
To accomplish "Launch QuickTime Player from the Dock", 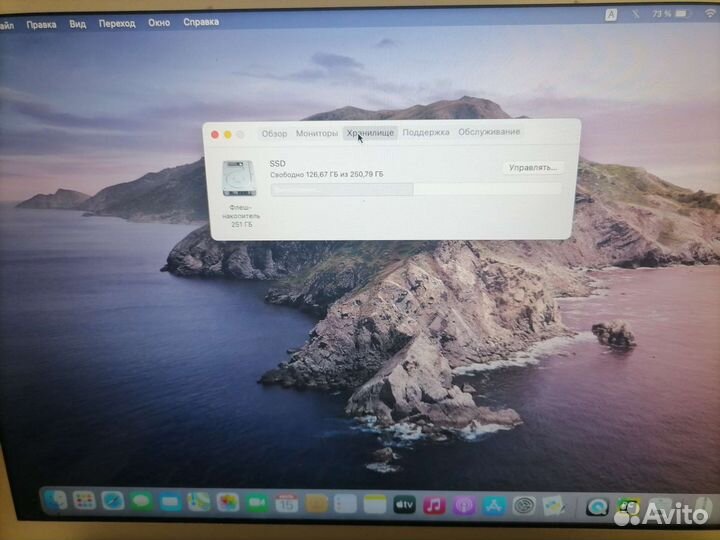I will pos(597,507).
